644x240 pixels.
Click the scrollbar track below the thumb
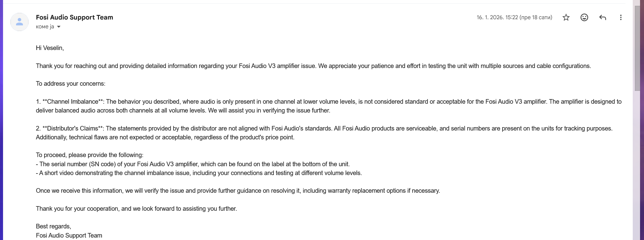pos(637,168)
